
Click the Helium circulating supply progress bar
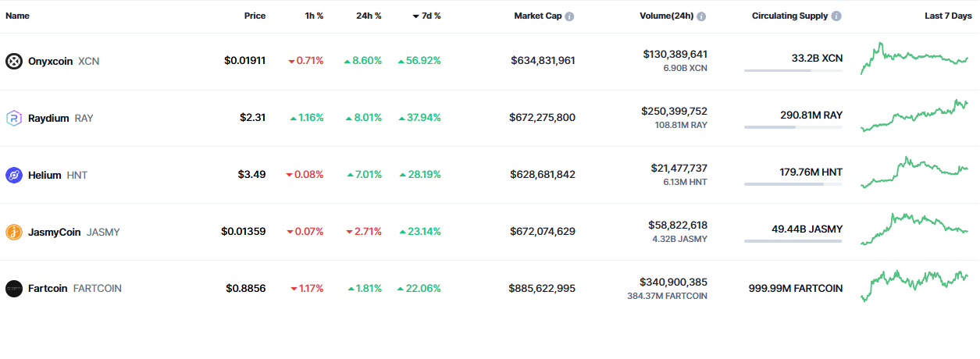[x=793, y=184]
